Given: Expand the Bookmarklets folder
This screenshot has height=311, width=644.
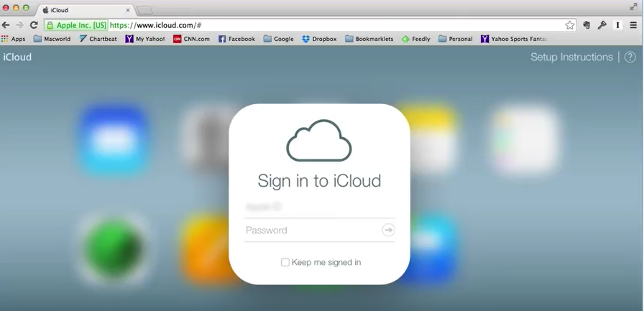Looking at the screenshot, I should click(369, 39).
